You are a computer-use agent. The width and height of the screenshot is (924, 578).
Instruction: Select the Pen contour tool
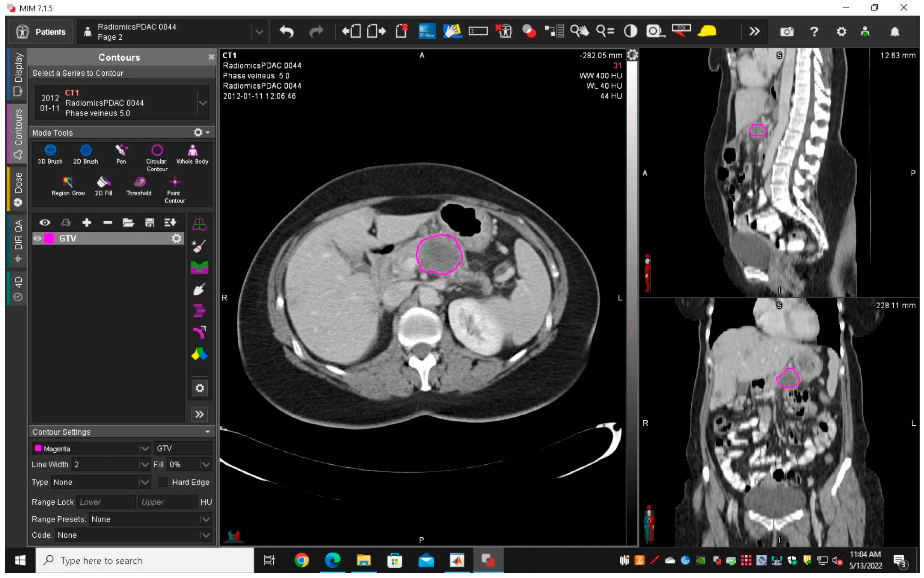[x=121, y=151]
